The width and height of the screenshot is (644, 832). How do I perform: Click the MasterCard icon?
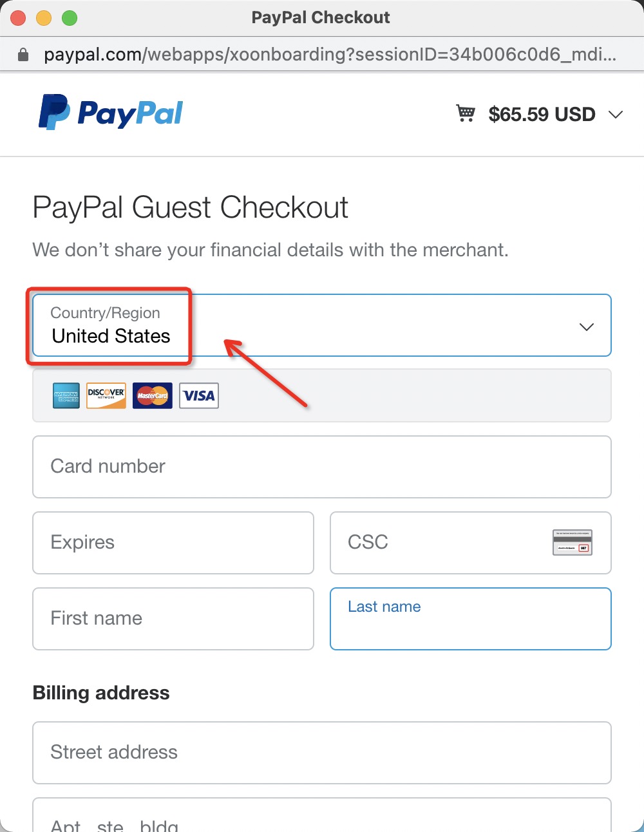153,395
